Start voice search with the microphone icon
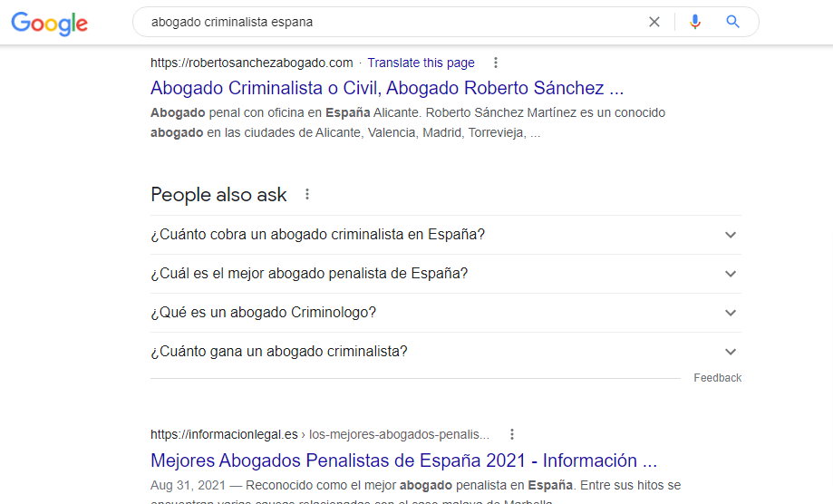 695,22
